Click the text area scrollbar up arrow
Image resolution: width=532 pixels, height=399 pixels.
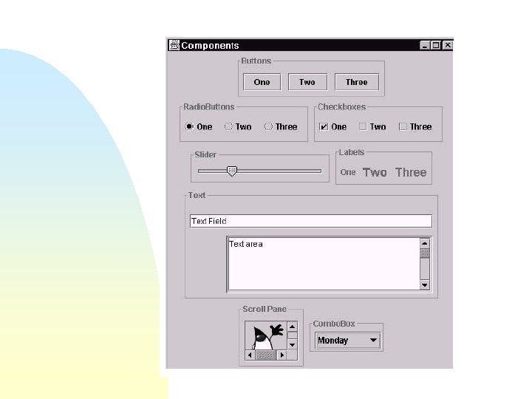(x=424, y=243)
